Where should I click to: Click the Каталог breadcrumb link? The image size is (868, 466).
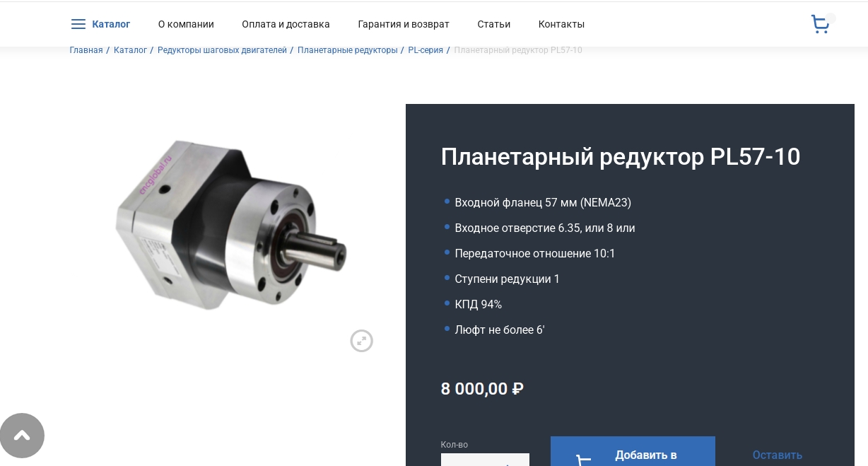(x=130, y=50)
